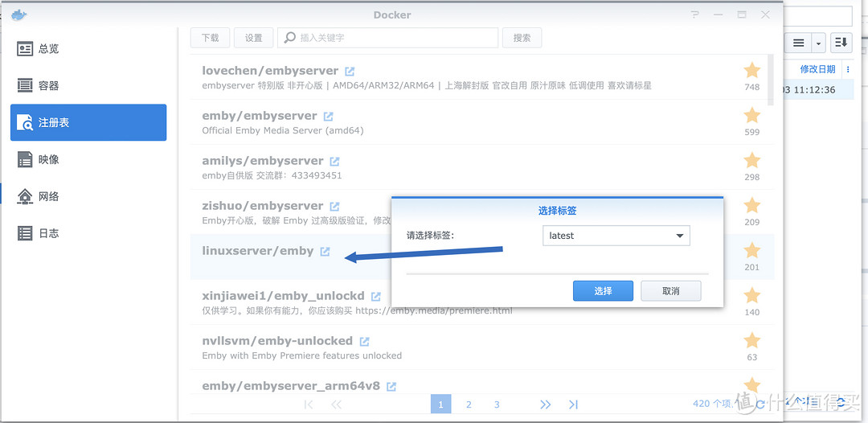The image size is (868, 423).
Task: Open the 网络 network section
Action: click(x=88, y=196)
